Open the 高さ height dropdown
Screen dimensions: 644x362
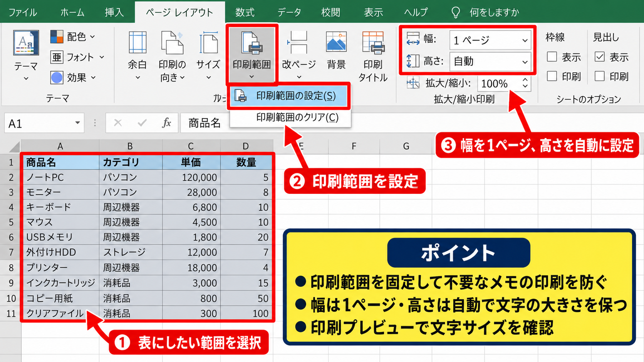[x=525, y=62]
